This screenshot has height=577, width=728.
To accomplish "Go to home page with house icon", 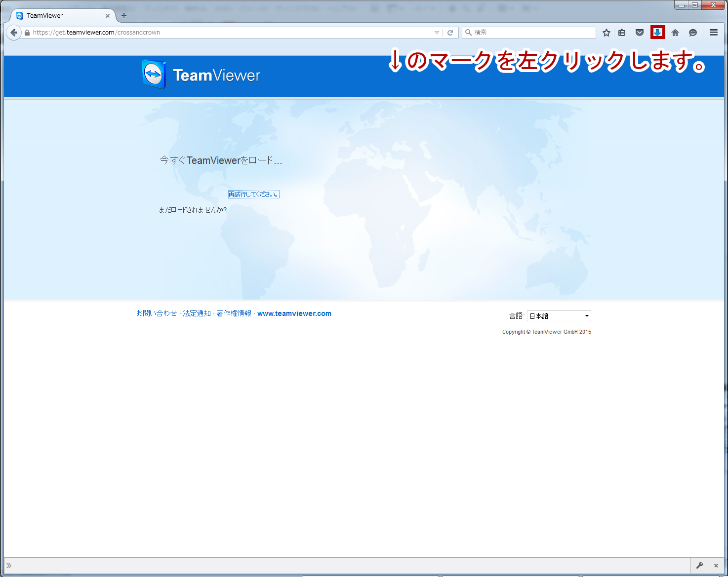I will pos(675,33).
